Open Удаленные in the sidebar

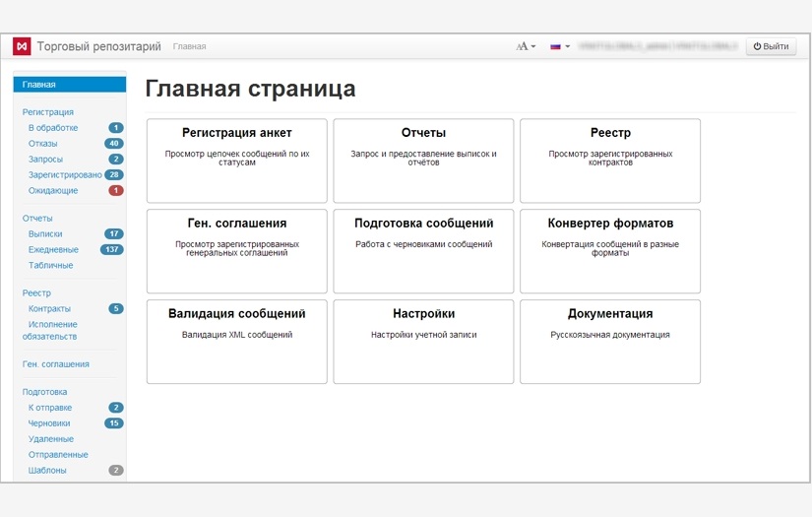51,439
